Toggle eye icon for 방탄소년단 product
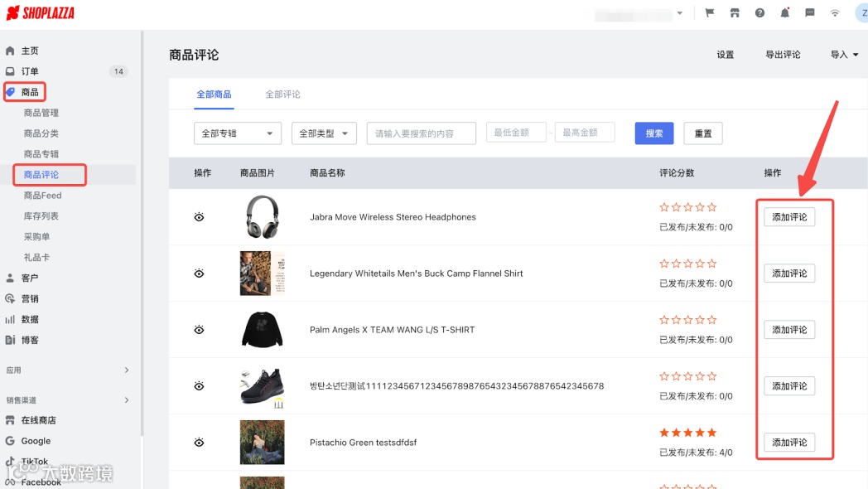Viewport: 868px width, 489px height. [x=200, y=386]
